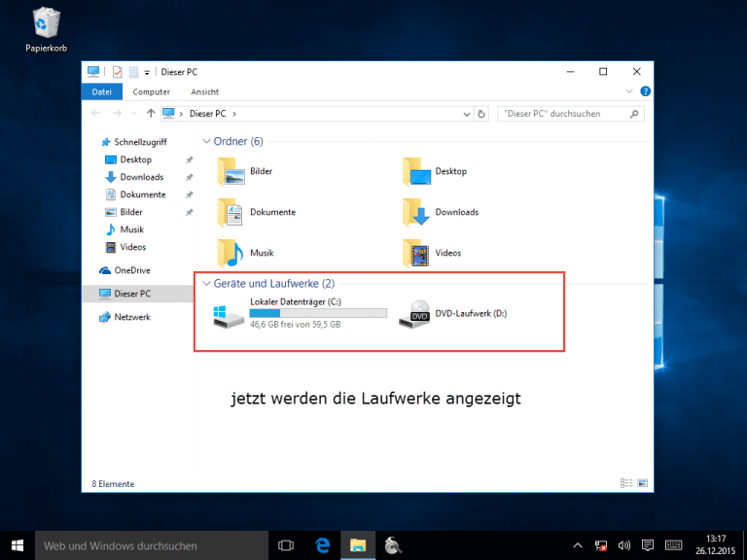
Task: Launch Microsoft Edge from the taskbar
Action: click(322, 545)
